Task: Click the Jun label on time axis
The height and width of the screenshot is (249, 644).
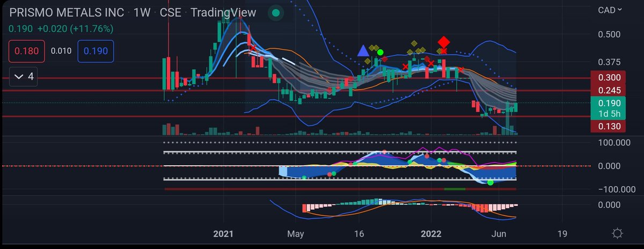Action: pyautogui.click(x=499, y=234)
